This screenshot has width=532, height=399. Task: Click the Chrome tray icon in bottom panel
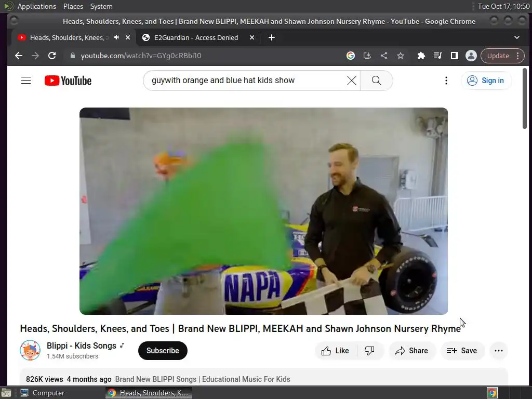(x=493, y=393)
